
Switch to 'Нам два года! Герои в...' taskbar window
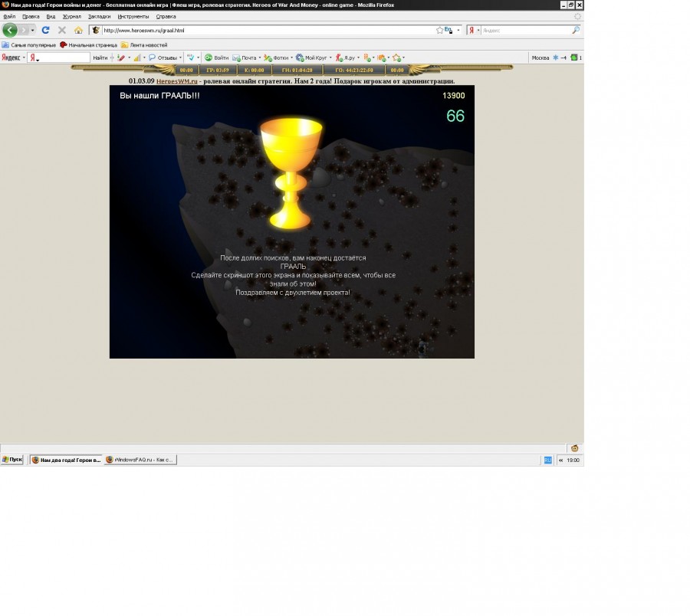point(67,460)
